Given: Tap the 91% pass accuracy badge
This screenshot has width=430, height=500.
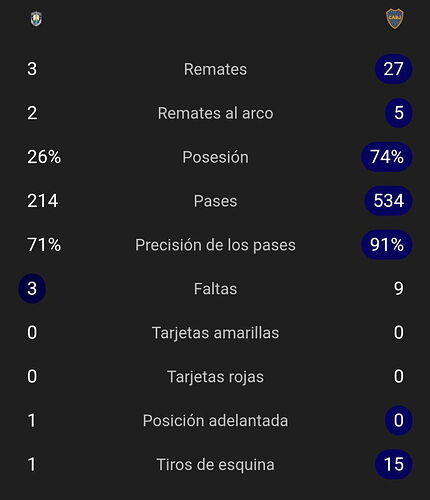Looking at the screenshot, I should [x=387, y=245].
